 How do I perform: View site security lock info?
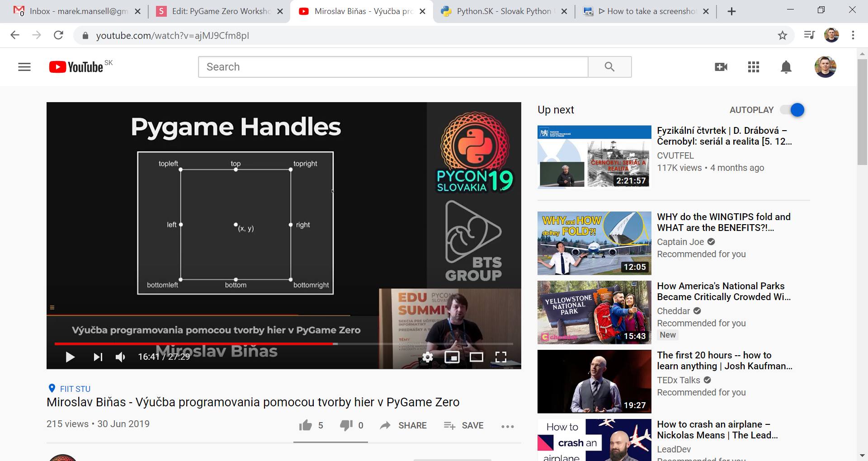[x=85, y=35]
